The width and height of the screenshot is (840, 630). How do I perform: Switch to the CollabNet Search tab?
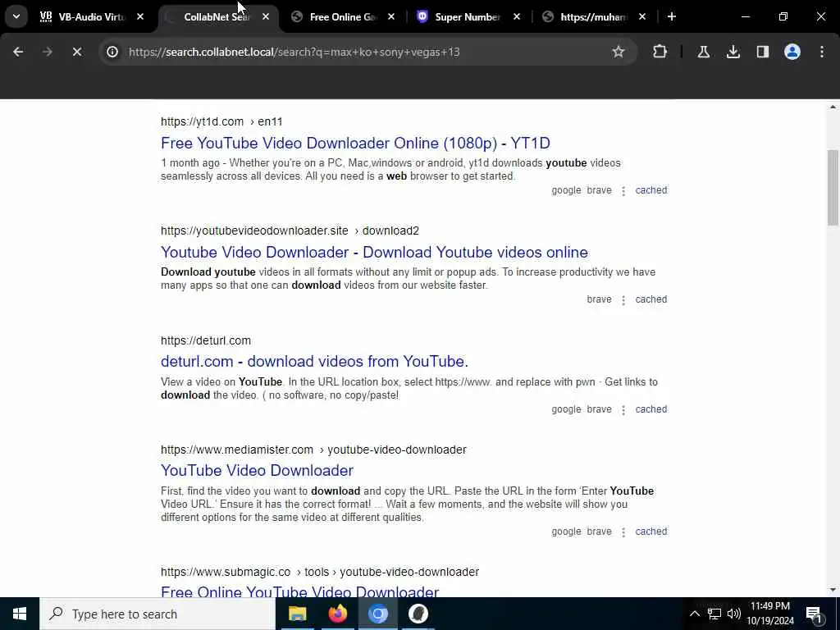pos(217,16)
